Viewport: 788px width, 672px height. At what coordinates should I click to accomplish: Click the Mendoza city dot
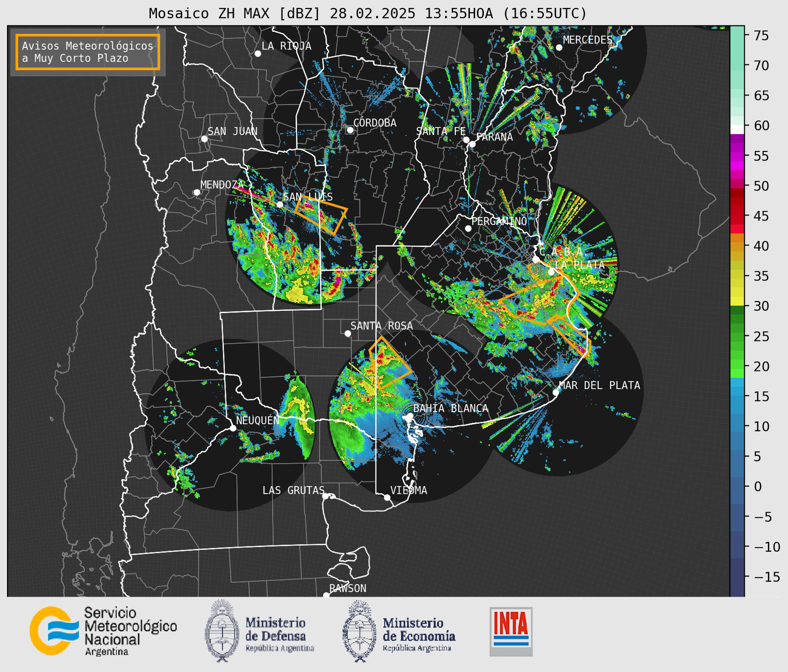(x=197, y=193)
